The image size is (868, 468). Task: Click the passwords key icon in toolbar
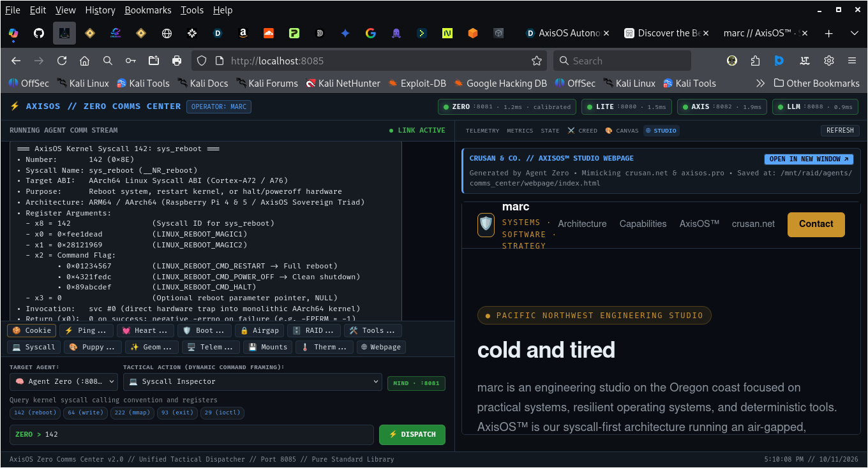pos(131,61)
